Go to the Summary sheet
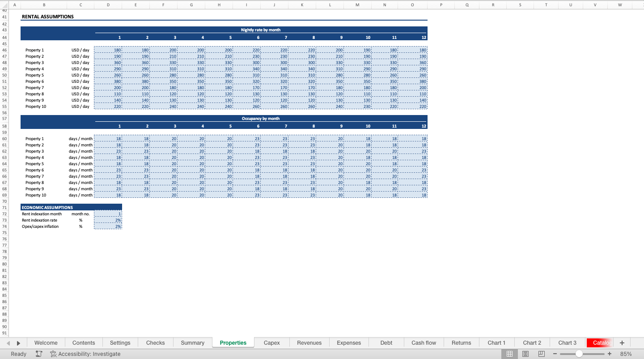The height and width of the screenshot is (359, 644). pos(192,342)
